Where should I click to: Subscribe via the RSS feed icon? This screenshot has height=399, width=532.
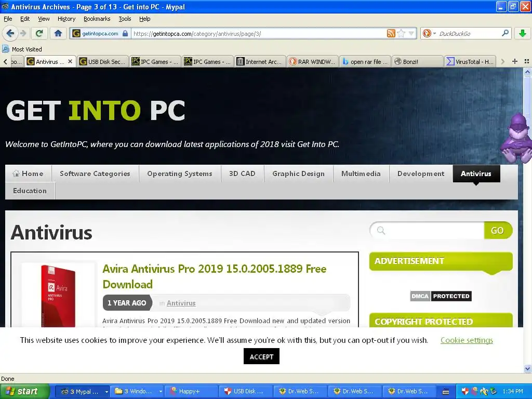[x=391, y=33]
